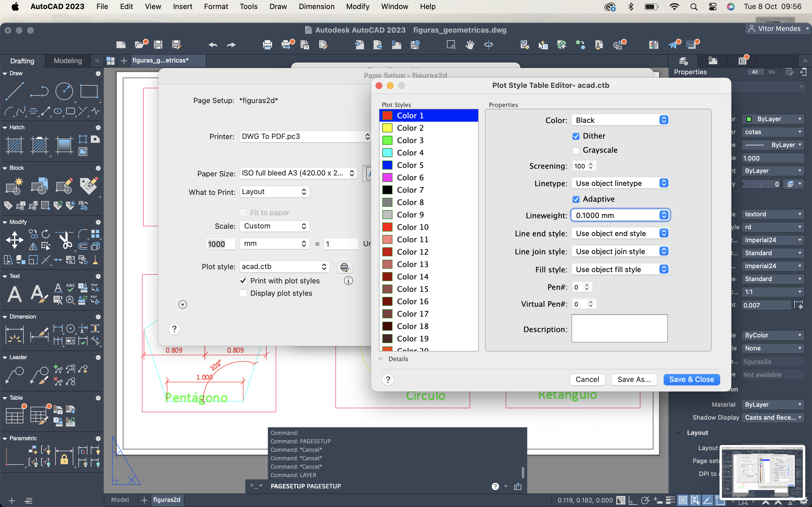The image size is (812, 507).
Task: Click the Undo arrow in toolbar
Action: 213,45
